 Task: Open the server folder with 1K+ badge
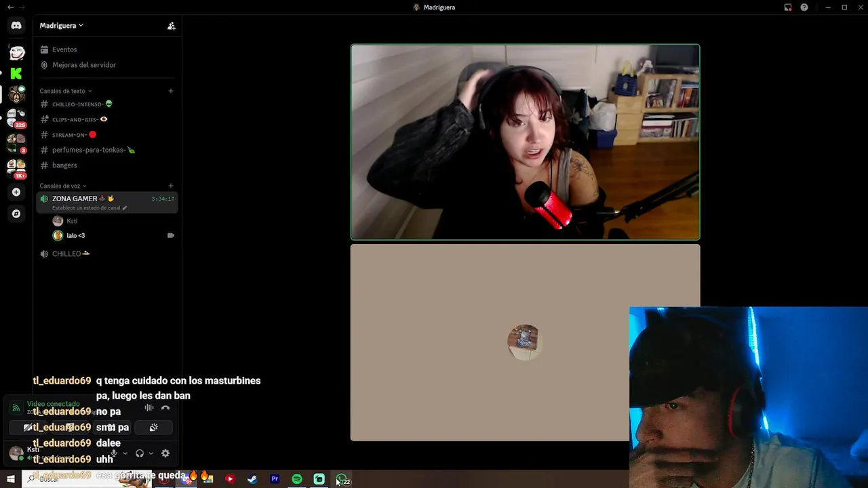pos(16,168)
